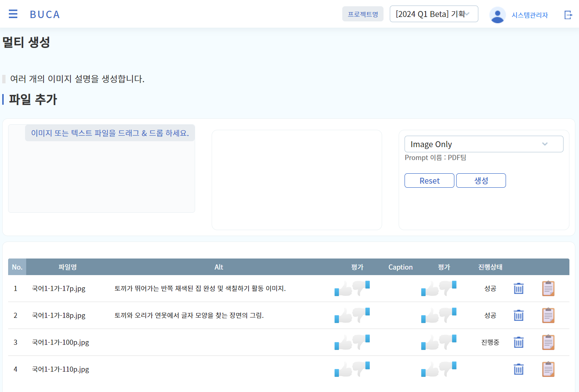Viewport: 579px width, 392px height.
Task: Click the file drag and drop area
Action: (101, 173)
